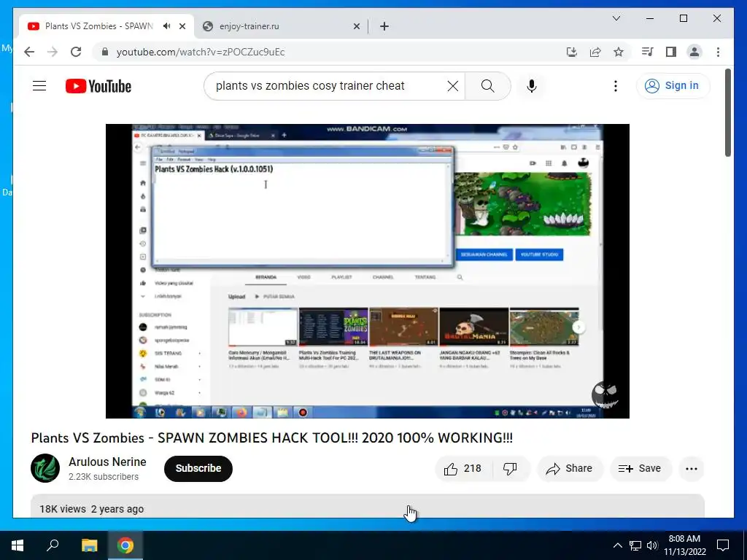Open the YouTube settings three-dot menu
This screenshot has height=560, width=747.
tap(616, 86)
